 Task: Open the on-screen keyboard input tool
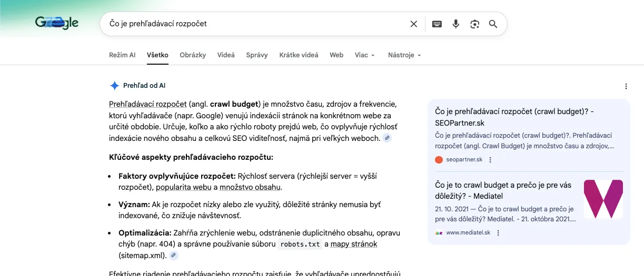point(437,24)
